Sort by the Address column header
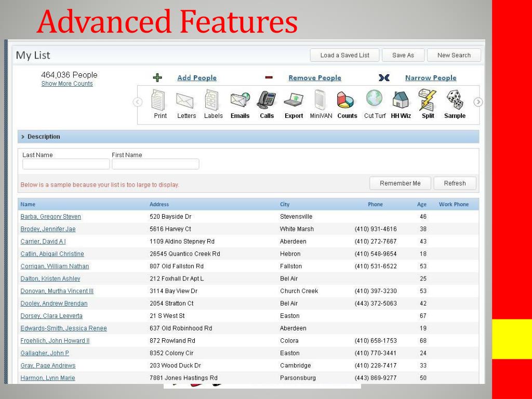This screenshot has width=532, height=399. point(159,204)
